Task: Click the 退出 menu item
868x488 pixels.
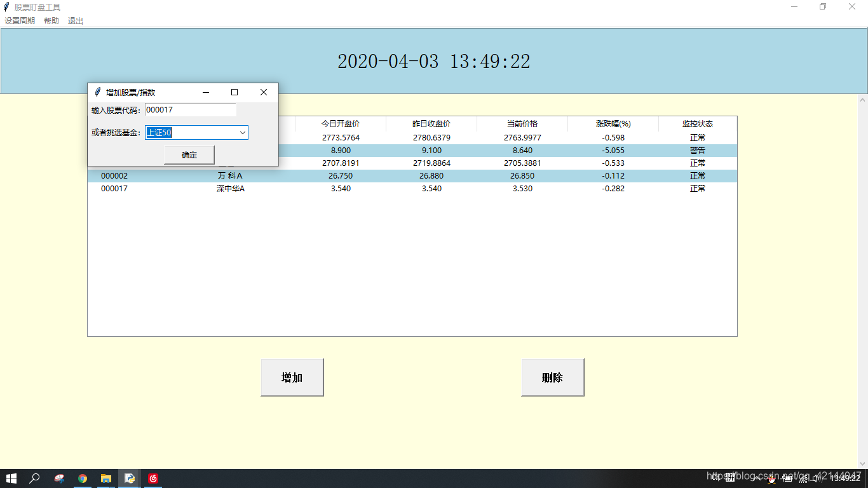Action: click(x=76, y=21)
